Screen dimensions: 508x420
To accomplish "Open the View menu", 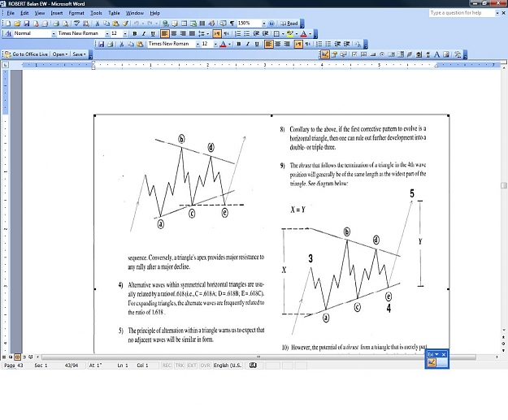I will point(40,13).
